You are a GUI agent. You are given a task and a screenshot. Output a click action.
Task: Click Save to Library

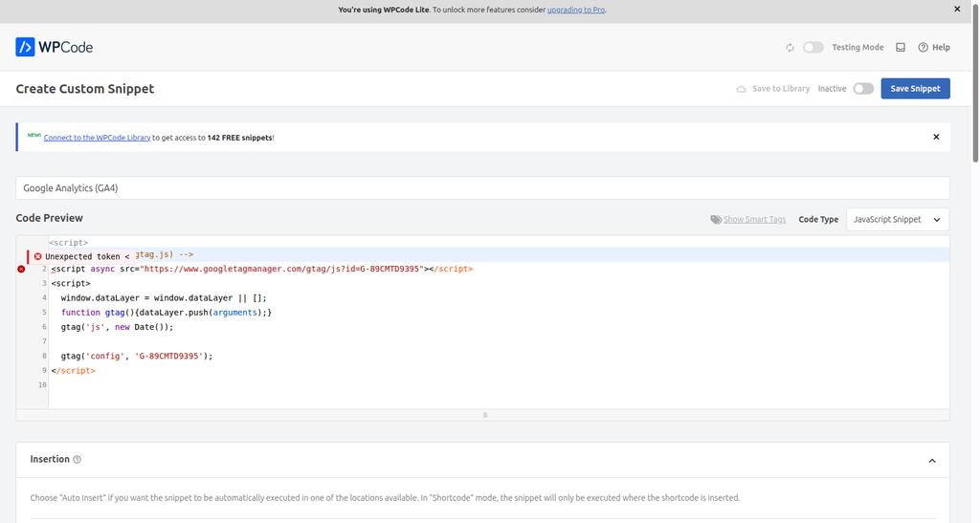point(781,89)
